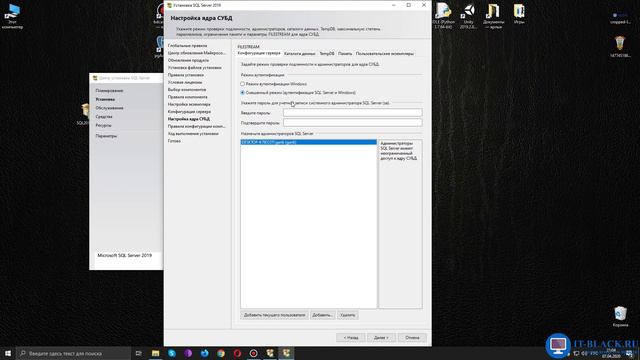Open the Память tab
Viewport: 640px width, 360px height.
tap(345, 53)
